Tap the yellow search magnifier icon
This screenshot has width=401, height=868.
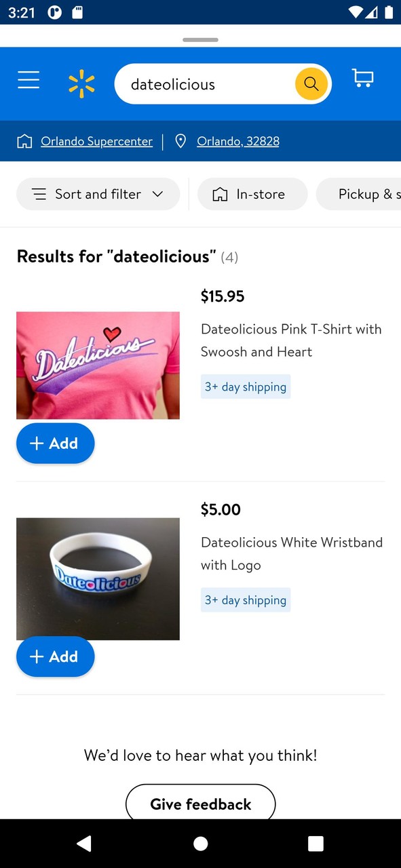[x=311, y=83]
